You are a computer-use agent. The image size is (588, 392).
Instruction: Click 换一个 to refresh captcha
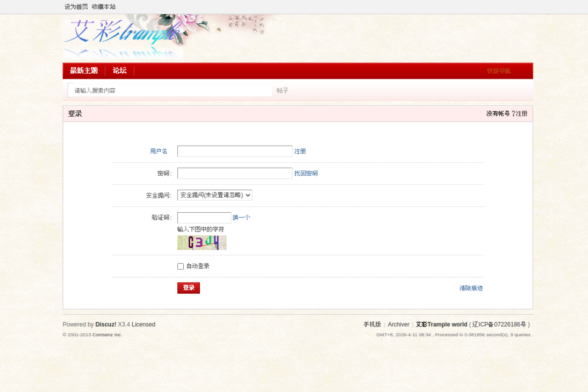[x=241, y=217]
